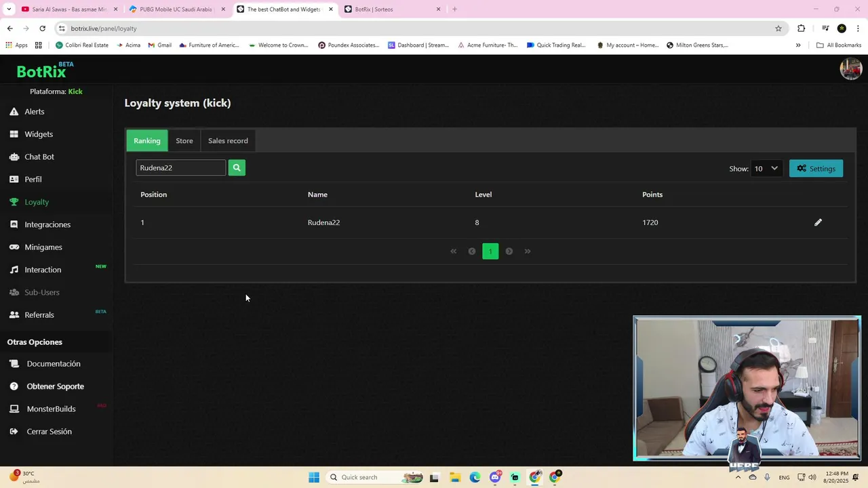The height and width of the screenshot is (488, 868).
Task: Reload the current page
Action: (x=42, y=28)
